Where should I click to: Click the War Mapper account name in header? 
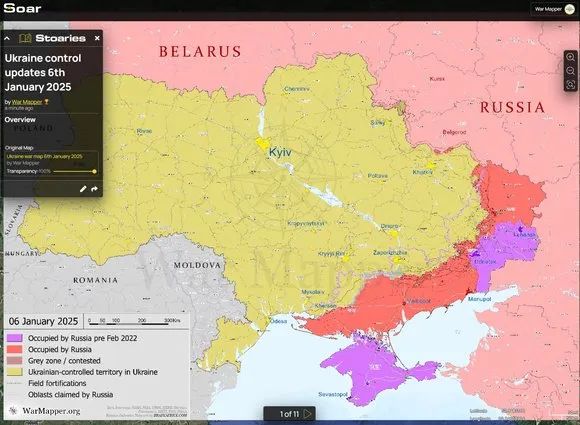[x=548, y=9]
